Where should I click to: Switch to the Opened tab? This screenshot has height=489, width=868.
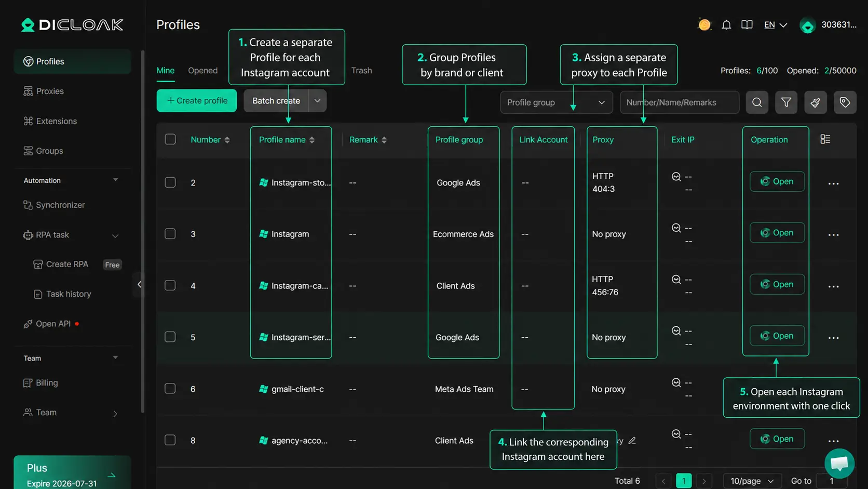tap(202, 71)
